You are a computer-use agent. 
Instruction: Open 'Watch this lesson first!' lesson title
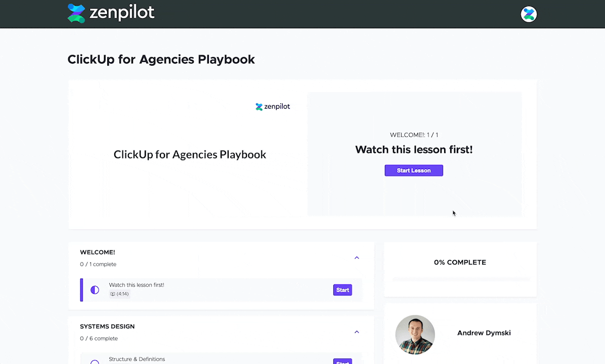[x=137, y=285]
